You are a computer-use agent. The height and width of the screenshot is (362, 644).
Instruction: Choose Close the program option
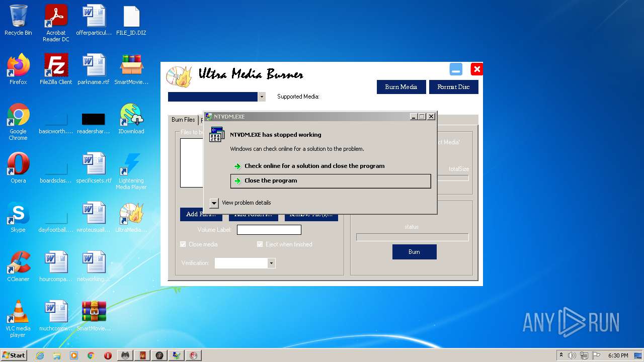click(x=331, y=181)
